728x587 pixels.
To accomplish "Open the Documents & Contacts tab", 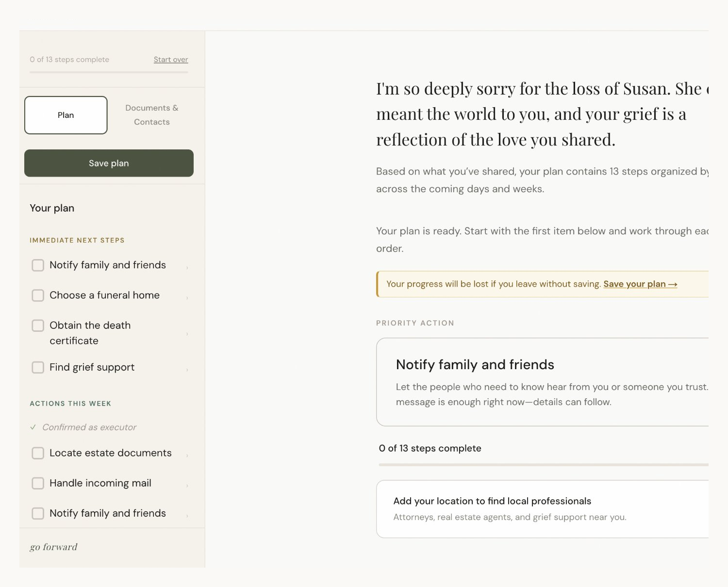I will click(152, 115).
